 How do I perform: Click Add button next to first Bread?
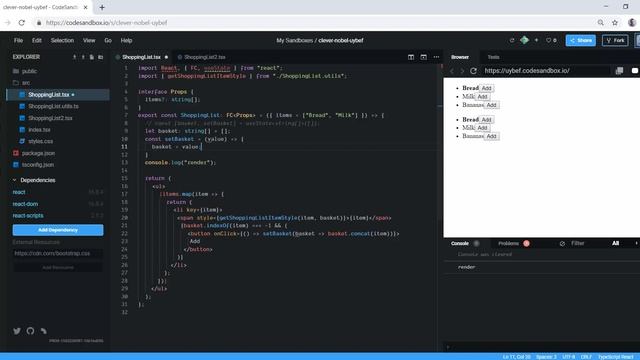pyautogui.click(x=487, y=88)
